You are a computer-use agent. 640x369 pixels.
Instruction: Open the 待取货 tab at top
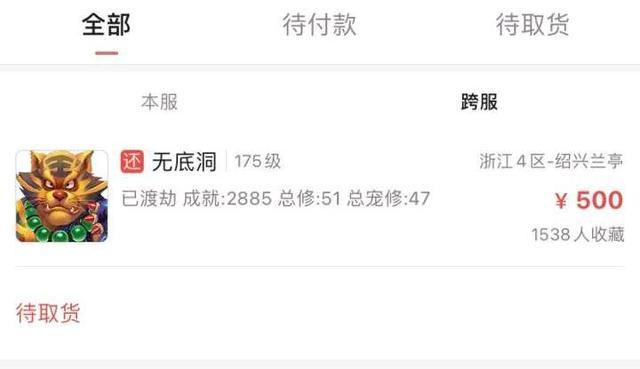click(533, 24)
